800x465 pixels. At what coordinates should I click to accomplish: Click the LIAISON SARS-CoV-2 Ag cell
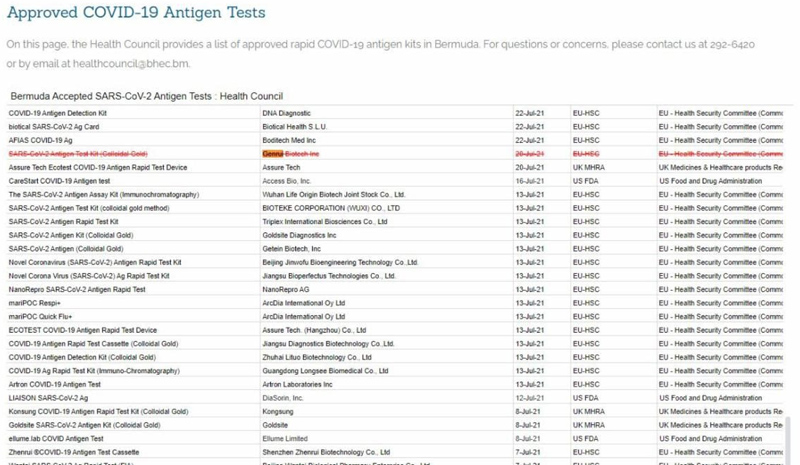(48, 397)
